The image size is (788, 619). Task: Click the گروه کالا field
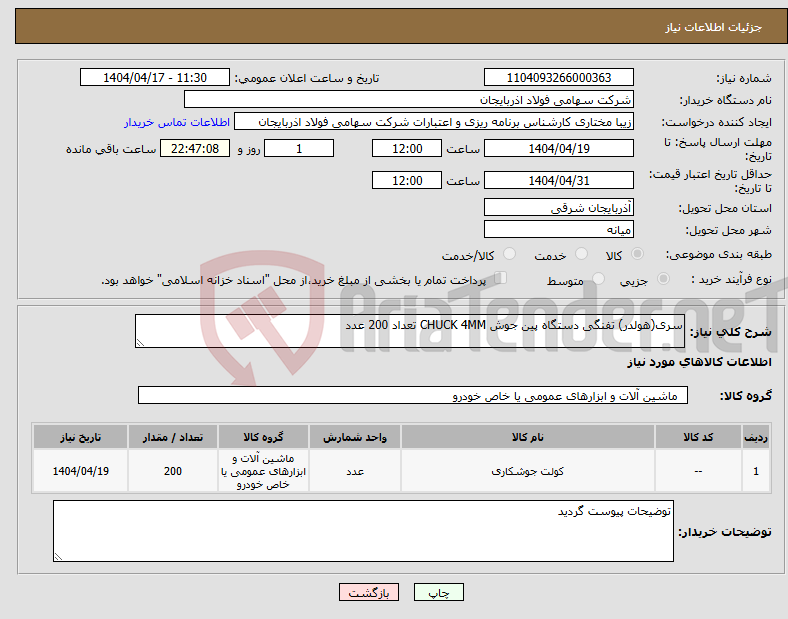(x=413, y=395)
